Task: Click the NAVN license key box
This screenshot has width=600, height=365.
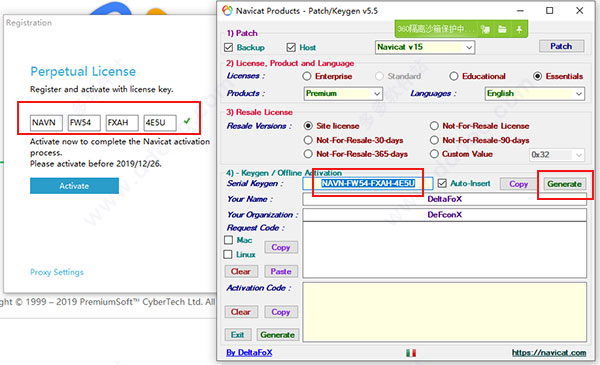Action: click(46, 123)
